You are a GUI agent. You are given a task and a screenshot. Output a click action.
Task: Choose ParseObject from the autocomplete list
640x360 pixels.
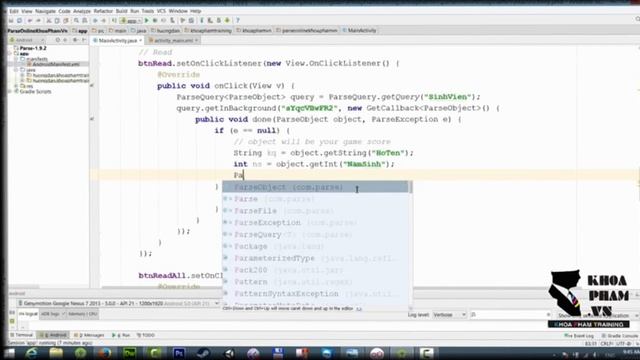point(315,187)
